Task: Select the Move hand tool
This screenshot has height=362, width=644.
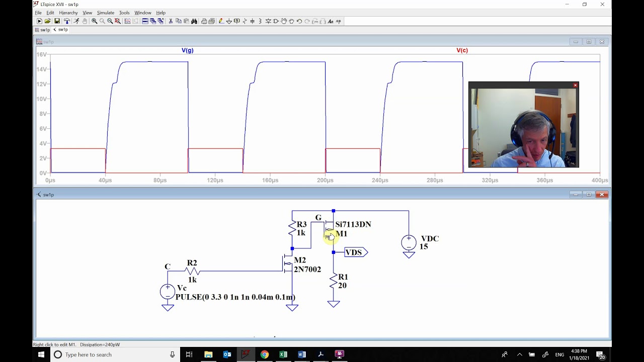Action: [283, 21]
